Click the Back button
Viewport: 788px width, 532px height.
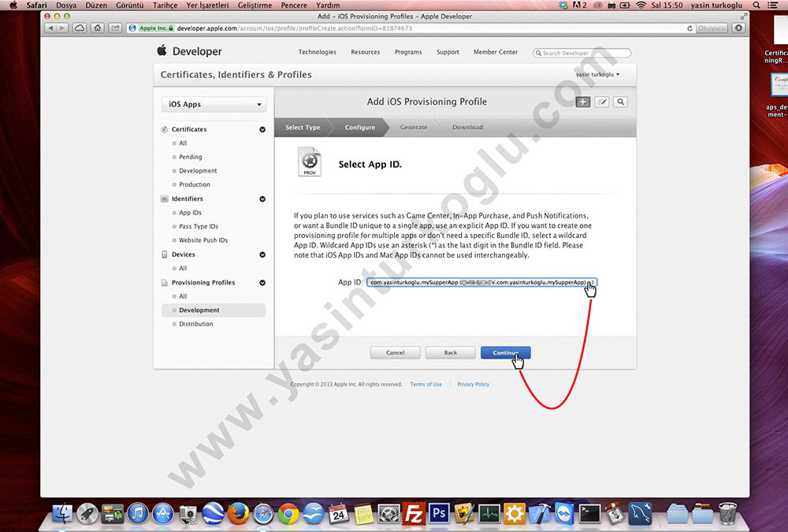coord(450,352)
